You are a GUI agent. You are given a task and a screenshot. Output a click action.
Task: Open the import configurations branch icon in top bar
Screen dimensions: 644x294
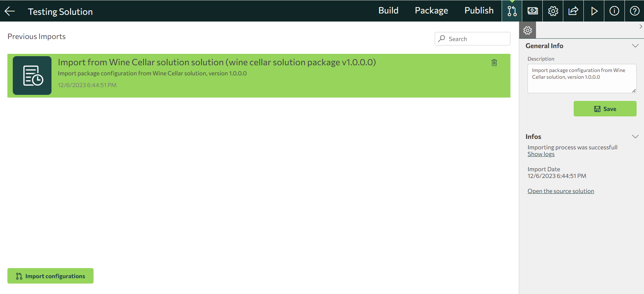click(512, 11)
